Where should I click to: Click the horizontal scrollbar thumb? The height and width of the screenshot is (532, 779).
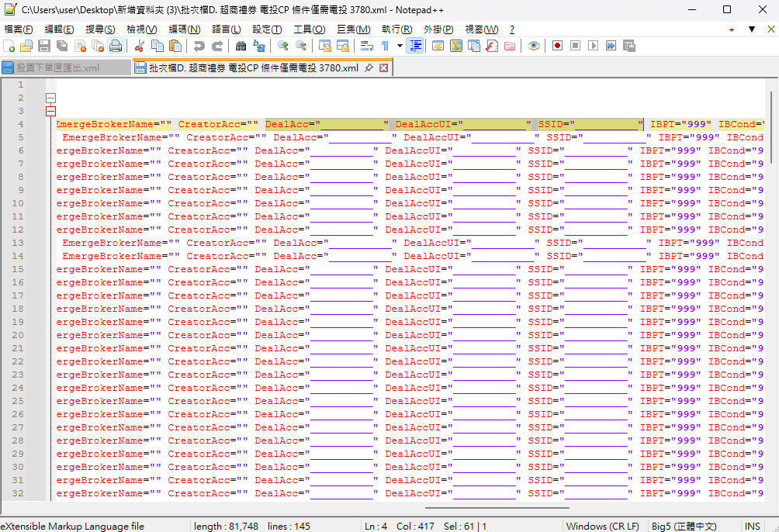[497, 508]
